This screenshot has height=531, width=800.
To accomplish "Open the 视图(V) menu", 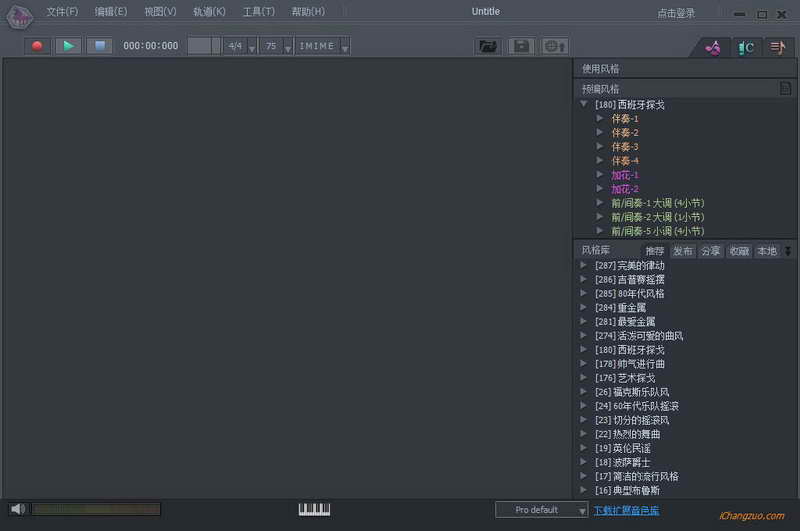I will click(160, 11).
